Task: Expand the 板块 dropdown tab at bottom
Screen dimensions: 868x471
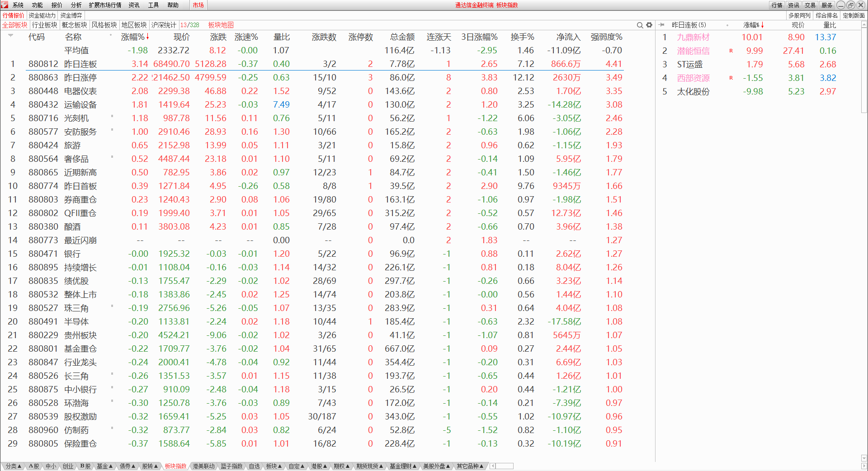Action: point(274,466)
